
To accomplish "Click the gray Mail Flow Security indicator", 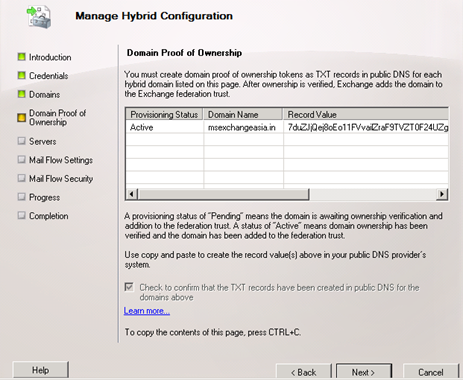I will coord(22,178).
